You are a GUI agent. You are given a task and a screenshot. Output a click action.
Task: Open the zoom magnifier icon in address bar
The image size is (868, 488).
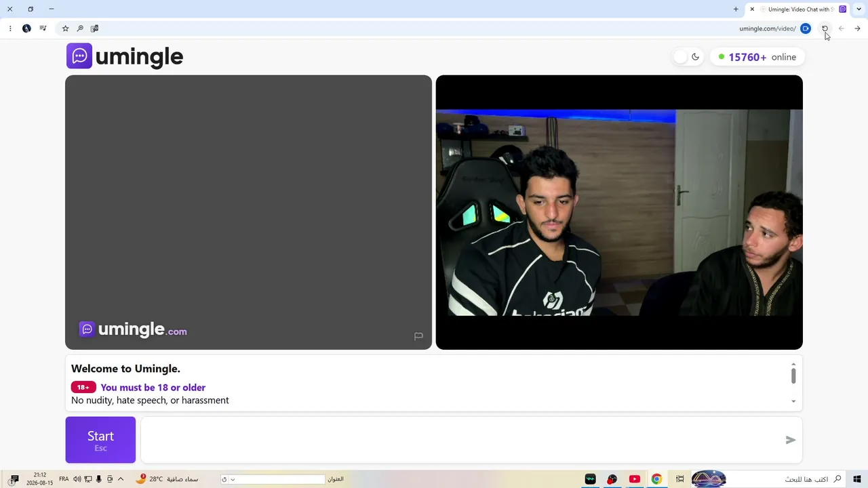coord(80,28)
